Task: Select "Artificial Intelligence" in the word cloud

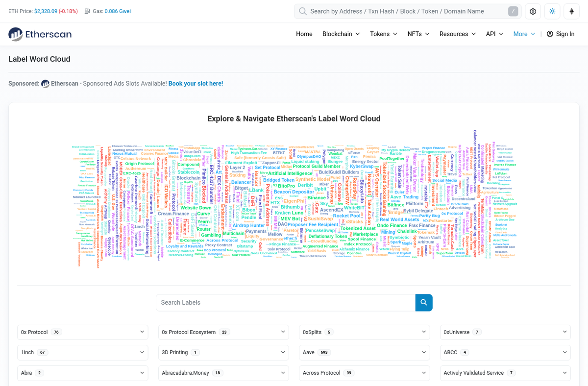Action: pyautogui.click(x=290, y=173)
